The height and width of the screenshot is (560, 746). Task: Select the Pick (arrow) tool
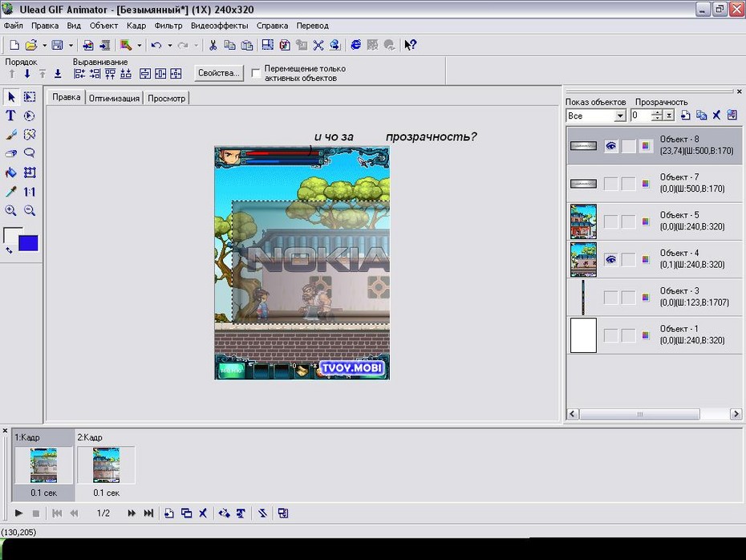coord(11,97)
